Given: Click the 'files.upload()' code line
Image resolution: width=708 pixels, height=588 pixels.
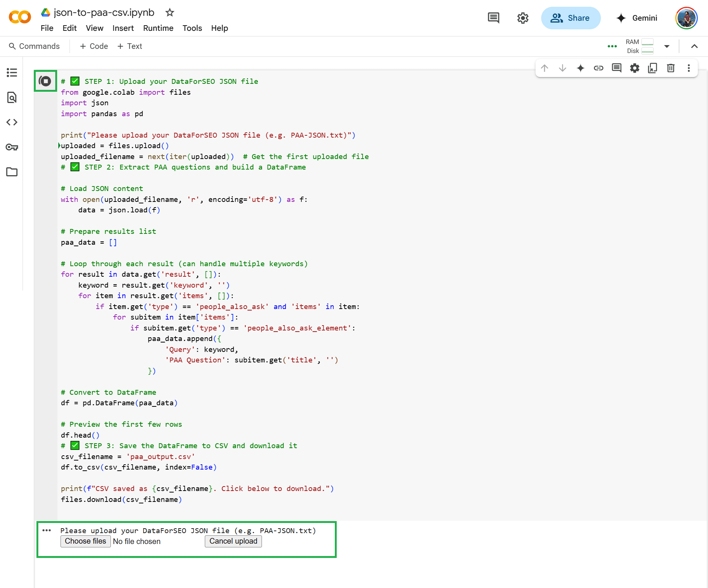Looking at the screenshot, I should [115, 146].
